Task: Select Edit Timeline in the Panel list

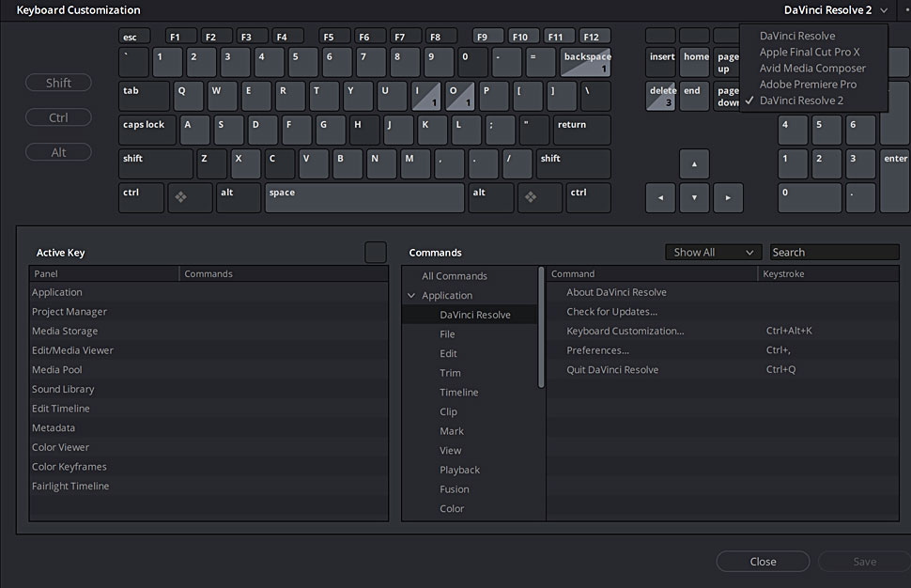Action: pos(209,409)
